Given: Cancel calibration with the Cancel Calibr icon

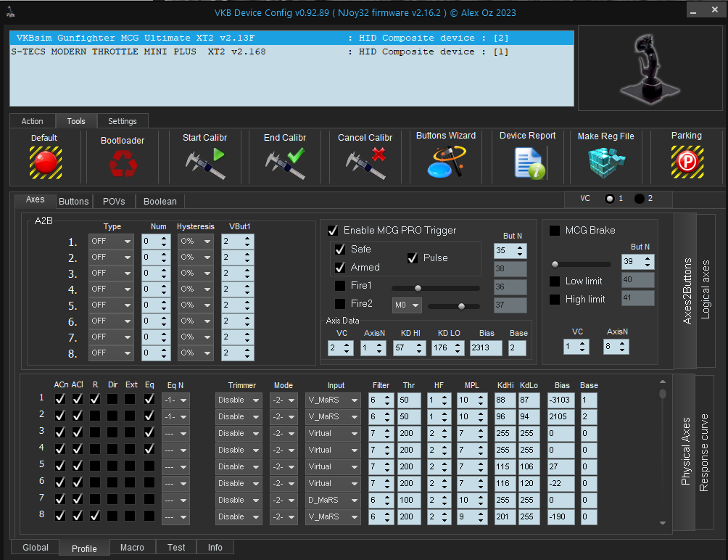Looking at the screenshot, I should [x=365, y=162].
